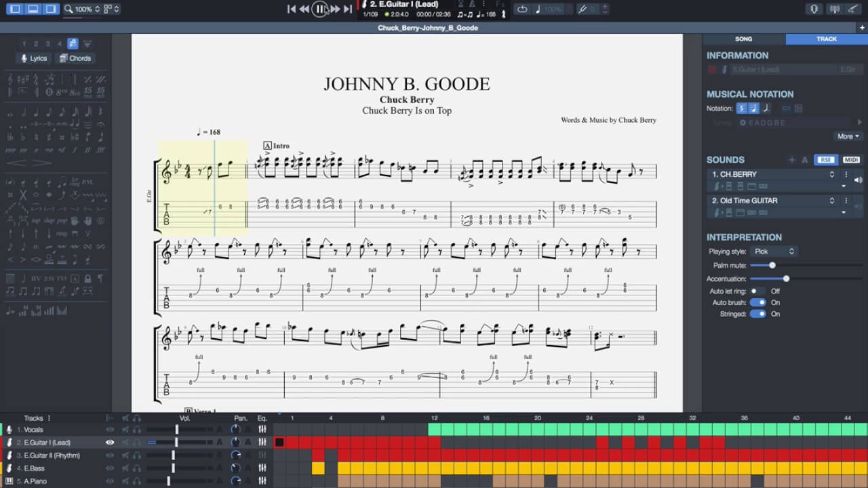Toggle Auto brush switch
Viewport: 868px width, 488px height.
click(758, 302)
